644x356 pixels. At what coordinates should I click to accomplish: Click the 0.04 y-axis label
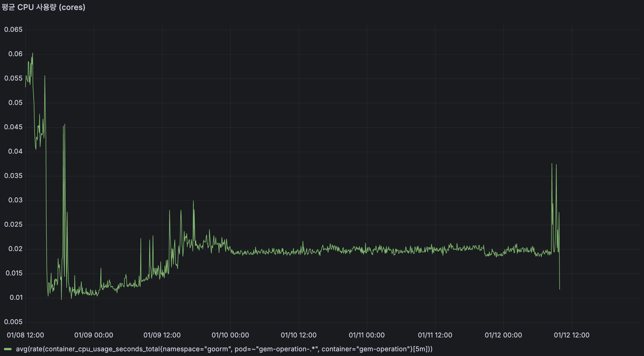click(15, 151)
